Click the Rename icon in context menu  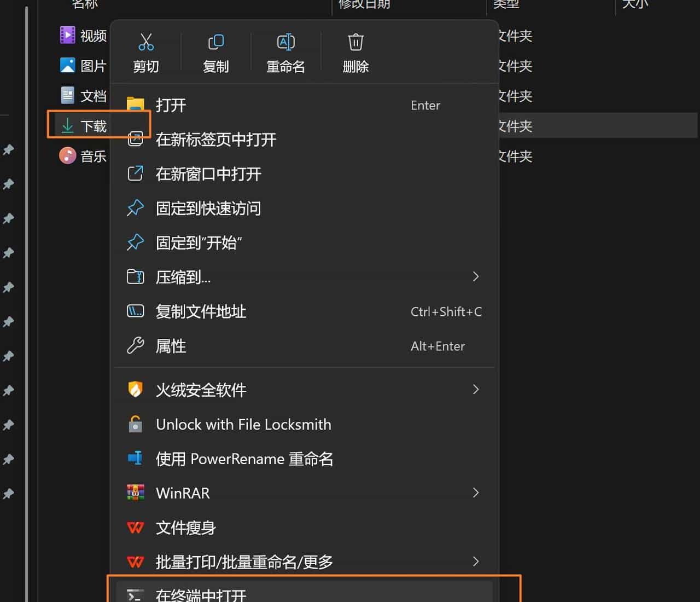285,42
